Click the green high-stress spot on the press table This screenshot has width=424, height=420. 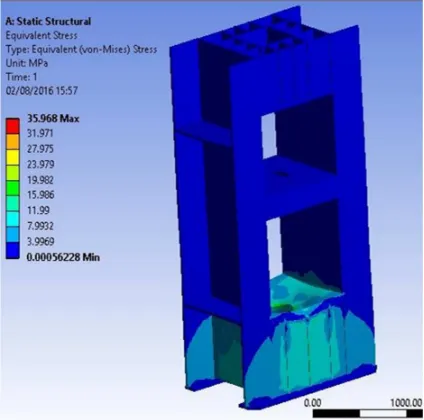[281, 306]
